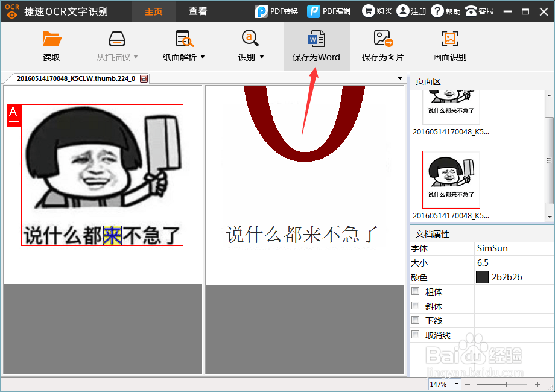Click the 购买 shopping cart icon
Viewport: 555px width, 392px height.
tap(368, 11)
